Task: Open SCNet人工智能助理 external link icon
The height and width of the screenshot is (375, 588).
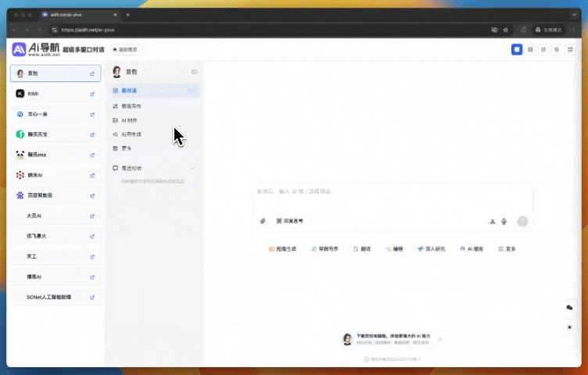Action: tap(92, 298)
